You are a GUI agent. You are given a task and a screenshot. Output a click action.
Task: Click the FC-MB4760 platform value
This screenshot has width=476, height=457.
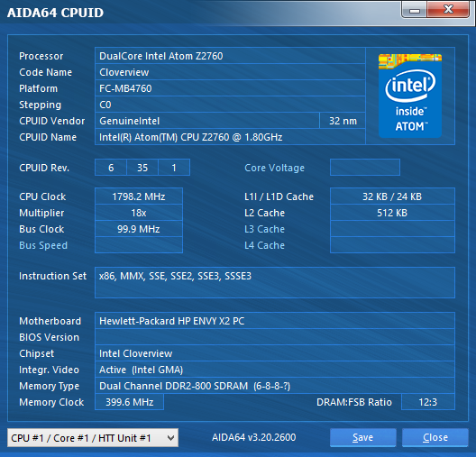click(230, 88)
